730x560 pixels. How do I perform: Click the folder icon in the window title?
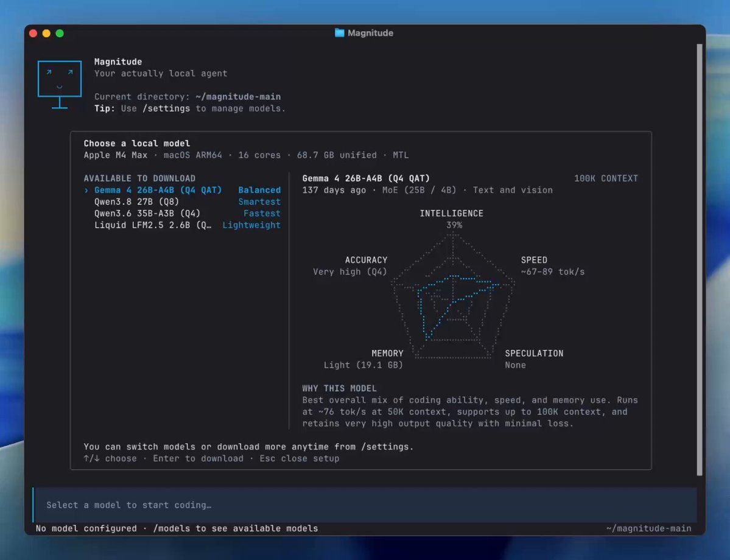click(339, 33)
